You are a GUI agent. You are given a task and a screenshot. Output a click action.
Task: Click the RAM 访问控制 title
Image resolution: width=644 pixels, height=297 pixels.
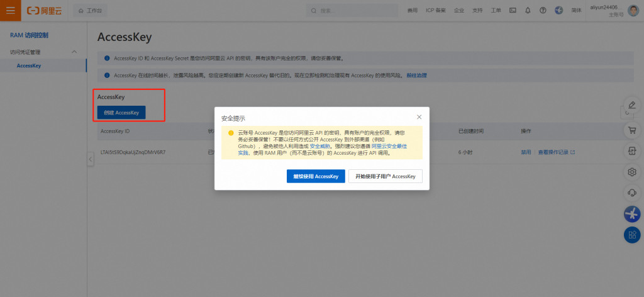29,36
